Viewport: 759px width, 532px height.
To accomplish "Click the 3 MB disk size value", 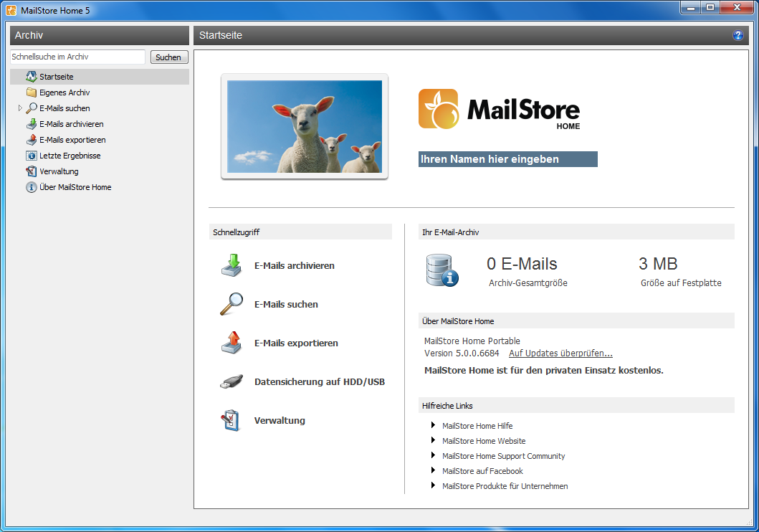I will click(x=658, y=264).
